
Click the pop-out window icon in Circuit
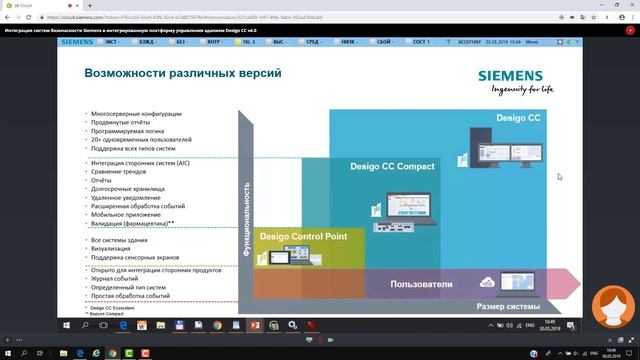[x=620, y=340]
